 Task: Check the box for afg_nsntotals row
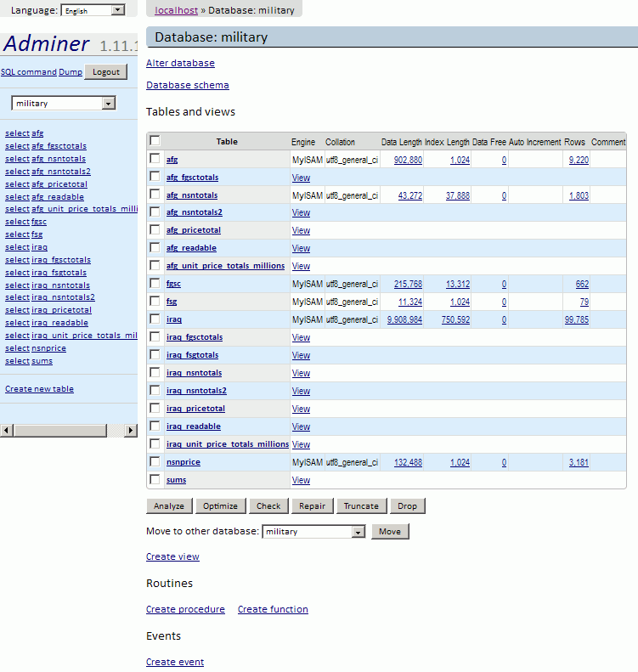click(x=155, y=195)
